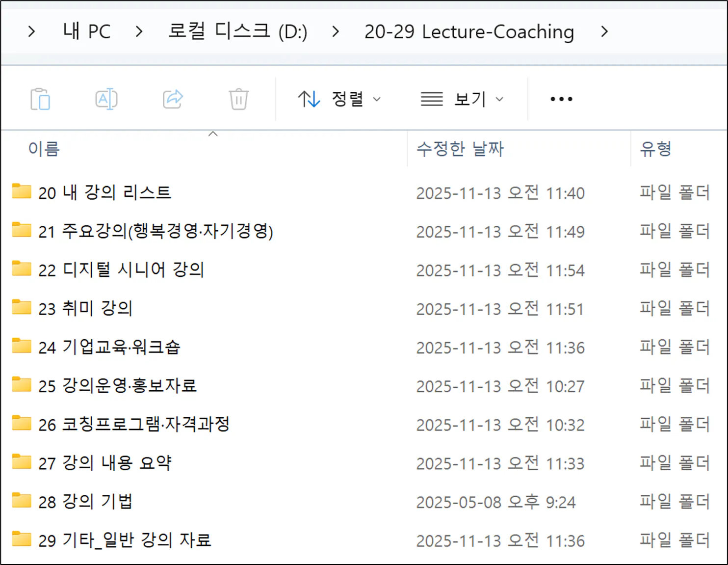The width and height of the screenshot is (728, 565).
Task: Click the Share icon in the toolbar
Action: pos(173,99)
